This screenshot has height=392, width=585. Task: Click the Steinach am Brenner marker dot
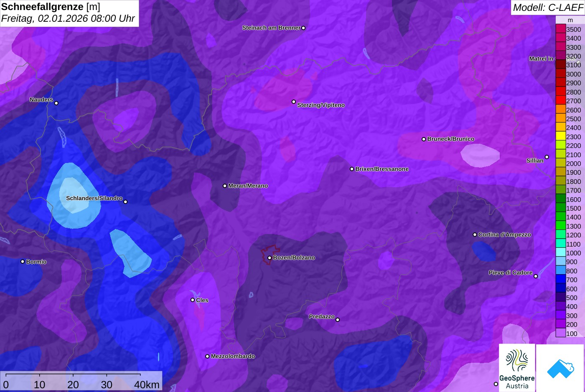coord(303,28)
